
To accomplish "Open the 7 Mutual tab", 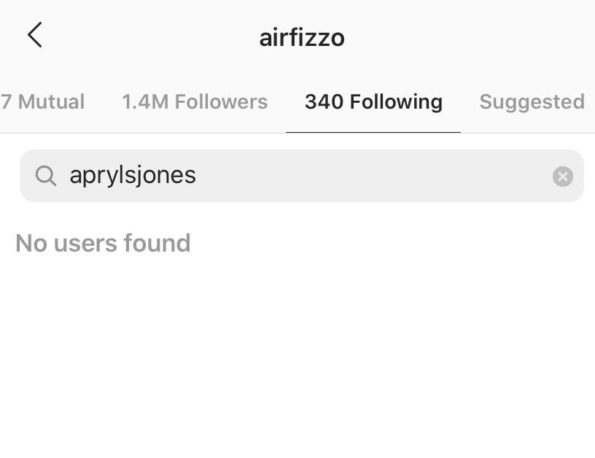I will [42, 102].
